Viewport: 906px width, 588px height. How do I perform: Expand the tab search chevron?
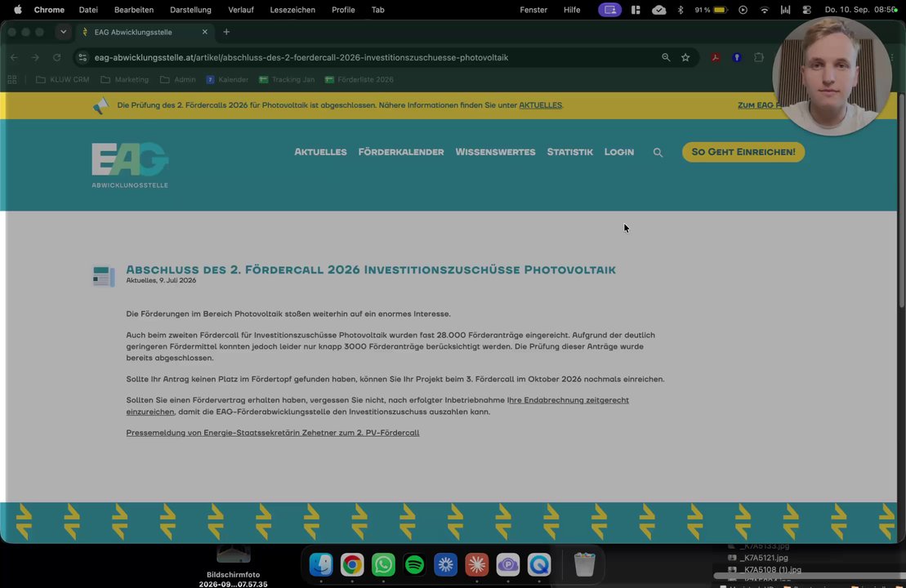(63, 32)
